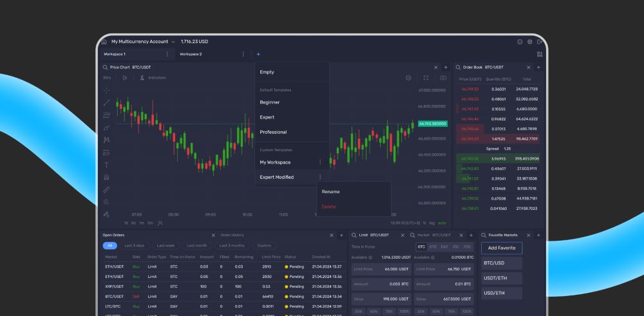The width and height of the screenshot is (644, 316).
Task: Filter orders by Last 3 months
Action: (232, 245)
